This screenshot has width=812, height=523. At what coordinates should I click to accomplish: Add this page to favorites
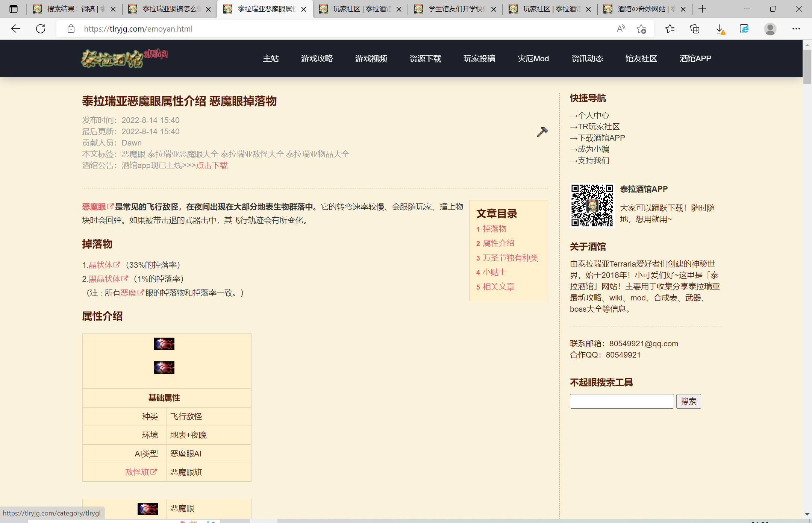(641, 29)
